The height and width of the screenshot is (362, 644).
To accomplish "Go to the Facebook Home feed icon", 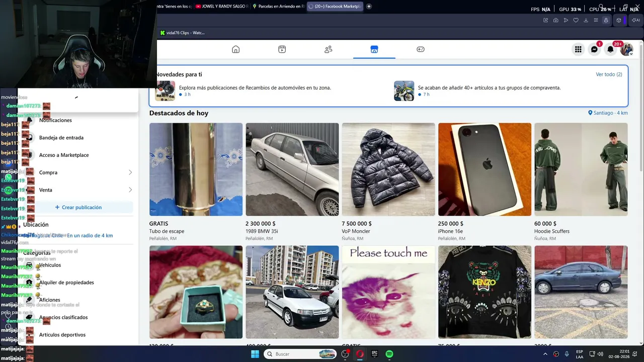I will 235,49.
